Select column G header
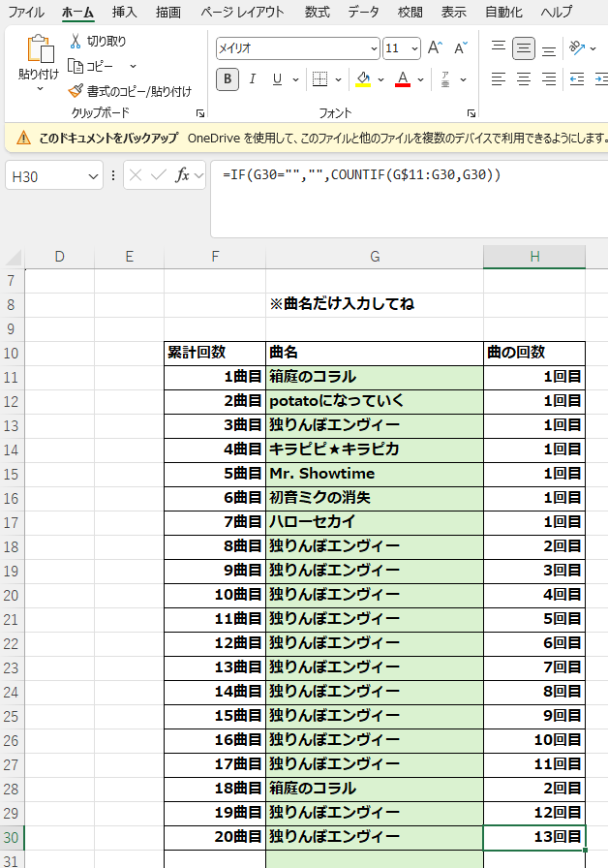This screenshot has width=608, height=868. click(374, 256)
